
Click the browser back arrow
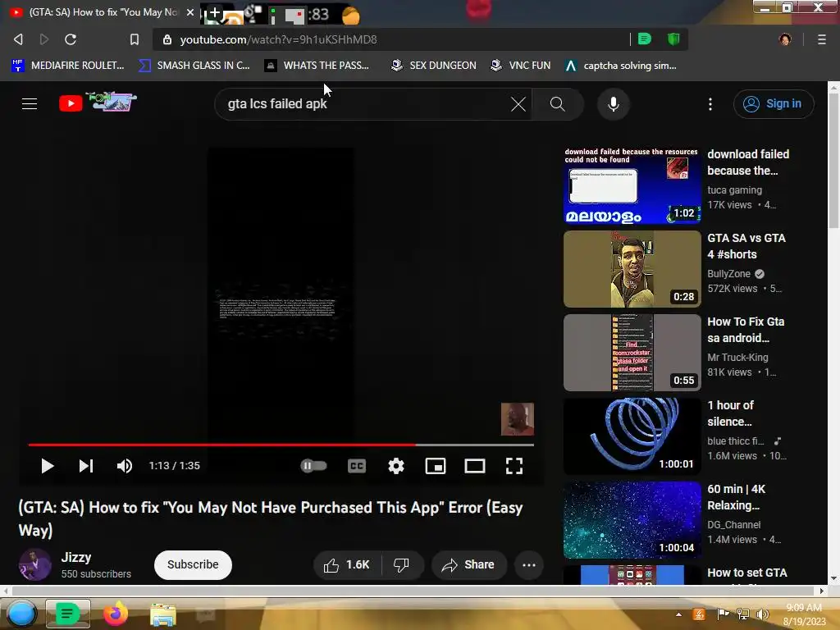[18, 39]
